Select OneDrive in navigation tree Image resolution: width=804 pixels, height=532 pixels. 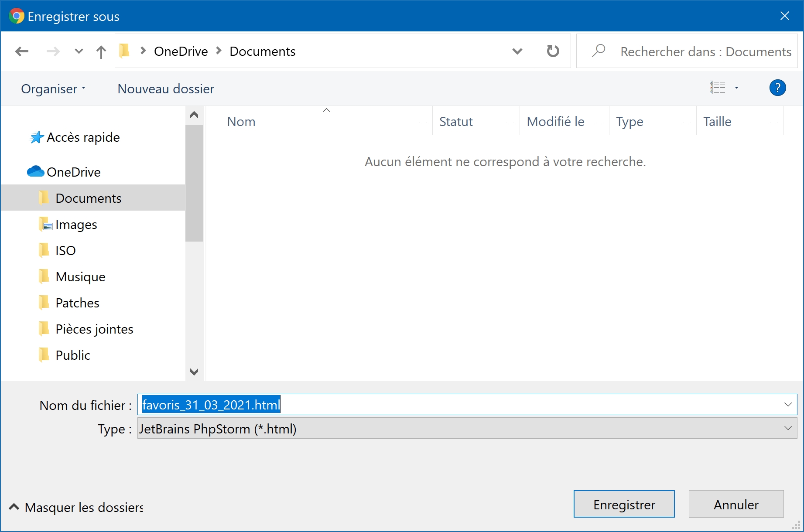pyautogui.click(x=74, y=172)
